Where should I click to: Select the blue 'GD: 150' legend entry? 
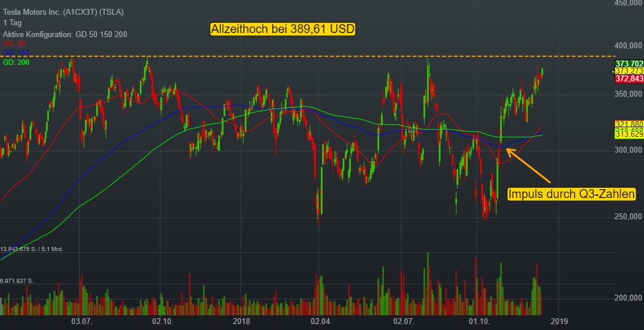[x=16, y=53]
